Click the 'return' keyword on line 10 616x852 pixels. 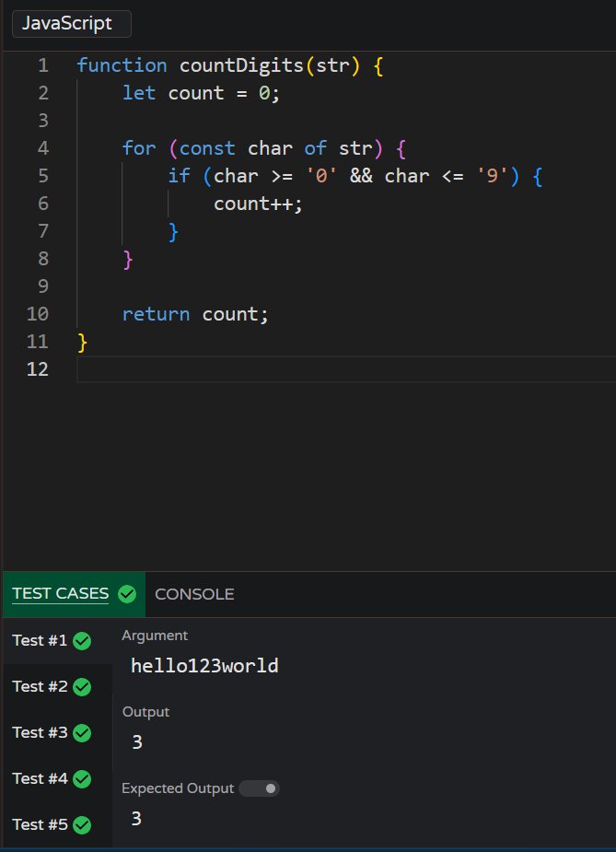point(156,314)
